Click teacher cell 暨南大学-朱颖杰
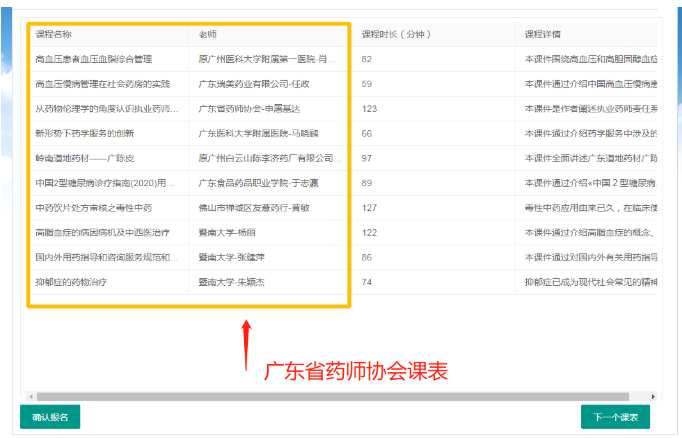This screenshot has width=682, height=438. click(231, 282)
